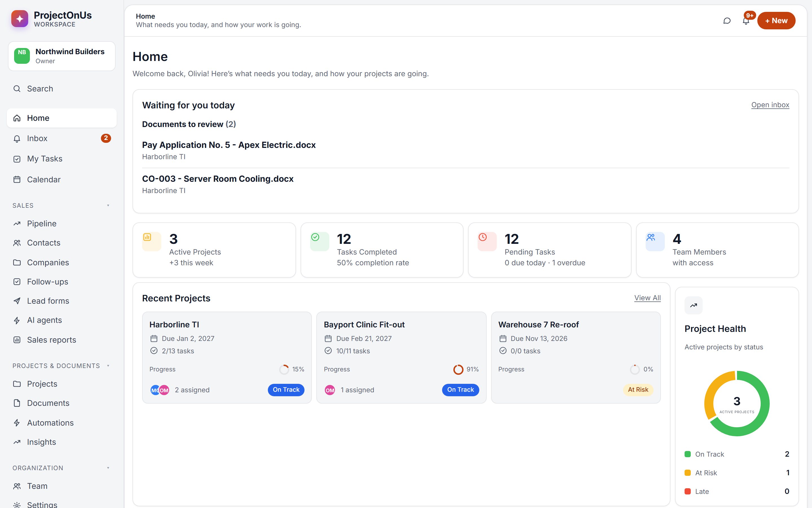Click the 91% progress ring on Bayport Clinic
This screenshot has height=508, width=812.
458,369
